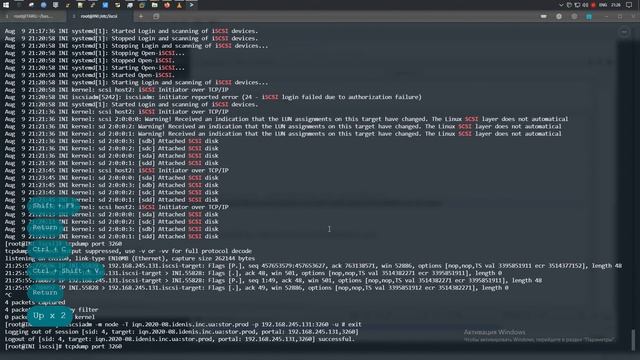The width and height of the screenshot is (640, 360).
Task: Click the terminal vertical scrollbar thumb
Action: point(633,340)
